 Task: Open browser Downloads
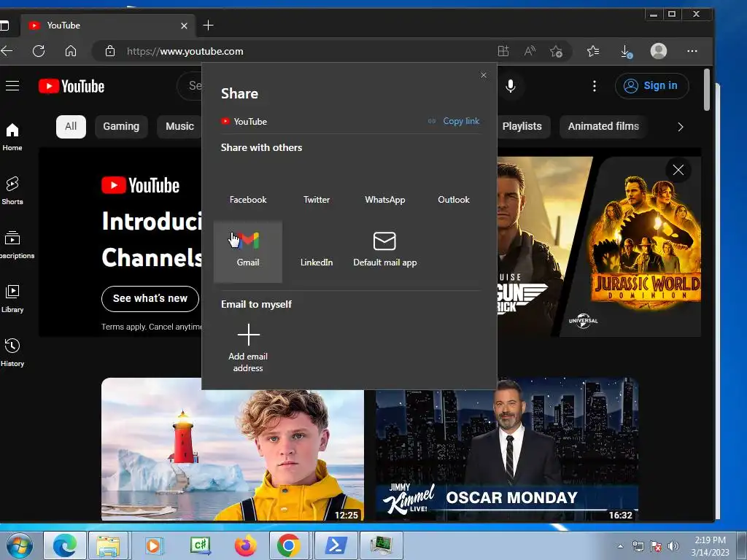[627, 52]
